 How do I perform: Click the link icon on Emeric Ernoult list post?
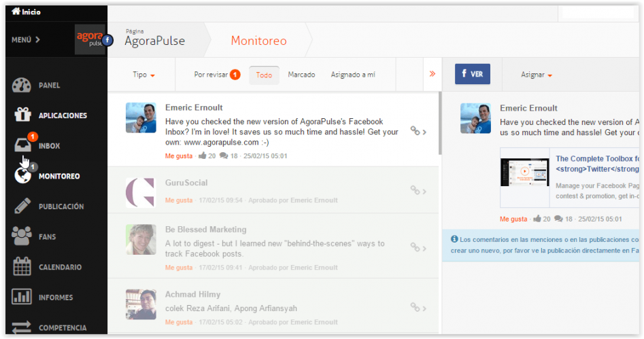coord(415,131)
